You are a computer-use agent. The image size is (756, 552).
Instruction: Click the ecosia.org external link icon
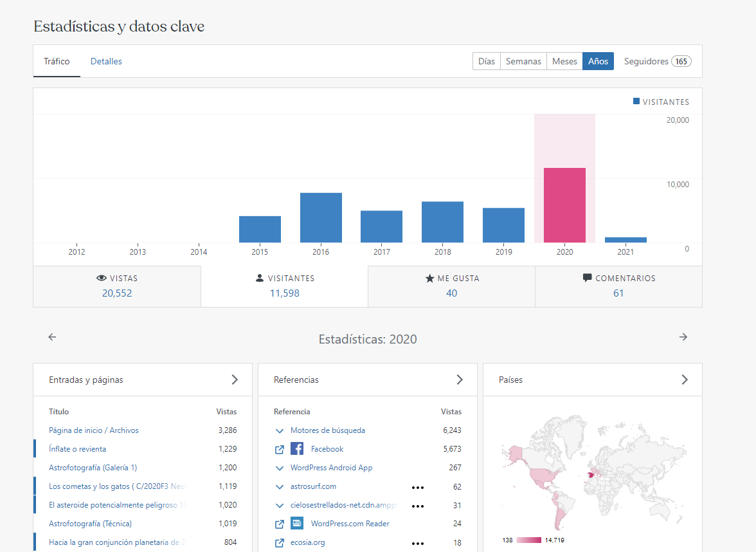[x=280, y=542]
